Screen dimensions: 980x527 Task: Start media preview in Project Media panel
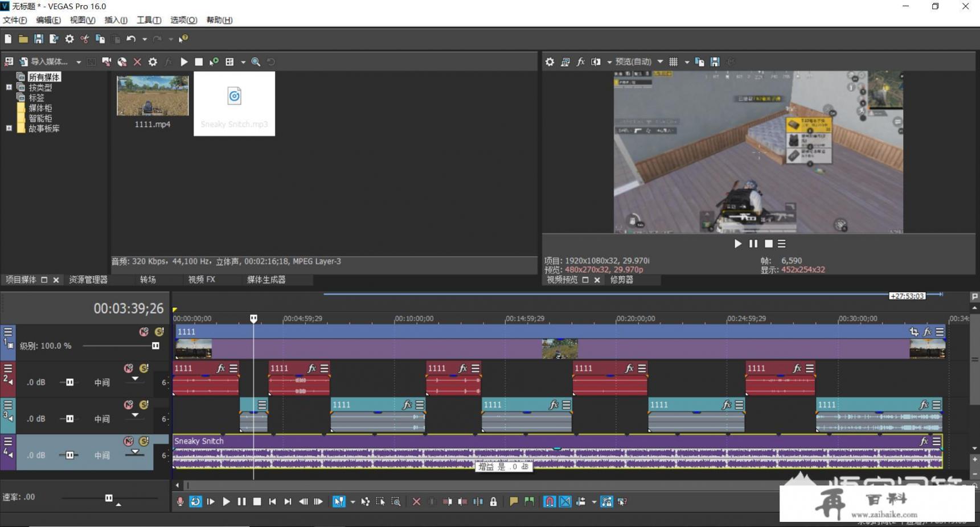[x=184, y=61]
